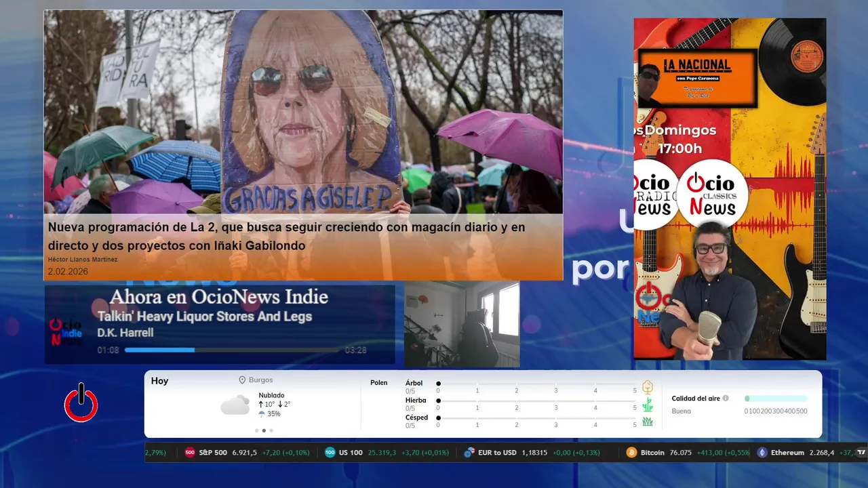This screenshot has height=488, width=868.
Task: Click the US 100 ticker badge
Action: click(330, 452)
